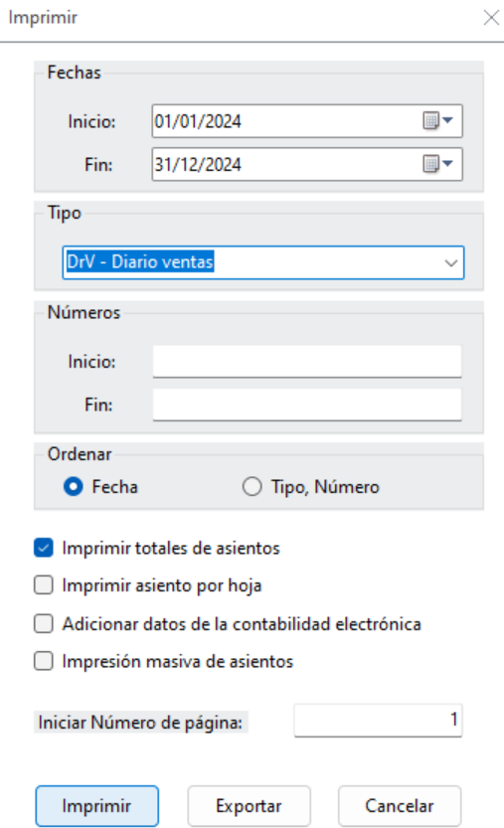
Task: Click the Imprimir title bar text
Action: tap(43, 18)
